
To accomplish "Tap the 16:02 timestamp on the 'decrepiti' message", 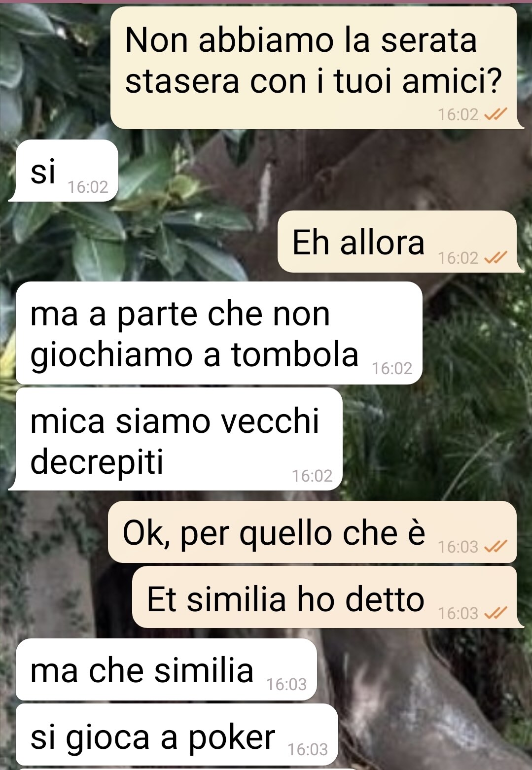I will point(312,476).
